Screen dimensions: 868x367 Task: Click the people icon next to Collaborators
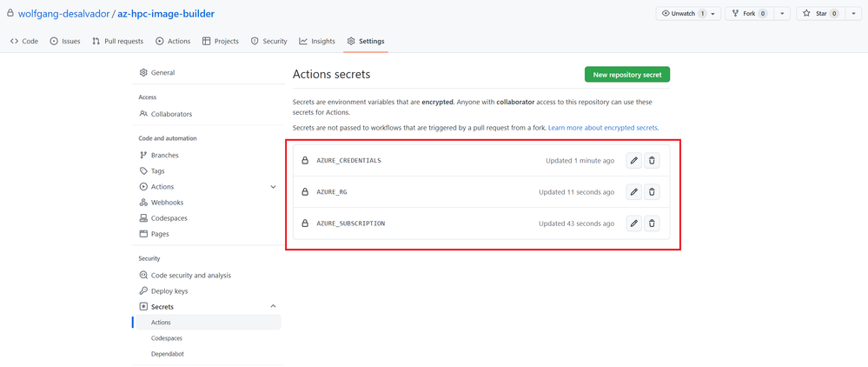pyautogui.click(x=143, y=114)
